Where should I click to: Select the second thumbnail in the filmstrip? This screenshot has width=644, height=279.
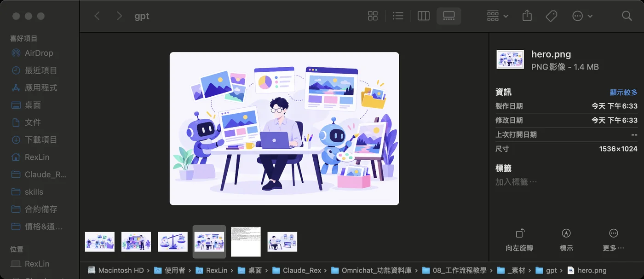pyautogui.click(x=136, y=242)
